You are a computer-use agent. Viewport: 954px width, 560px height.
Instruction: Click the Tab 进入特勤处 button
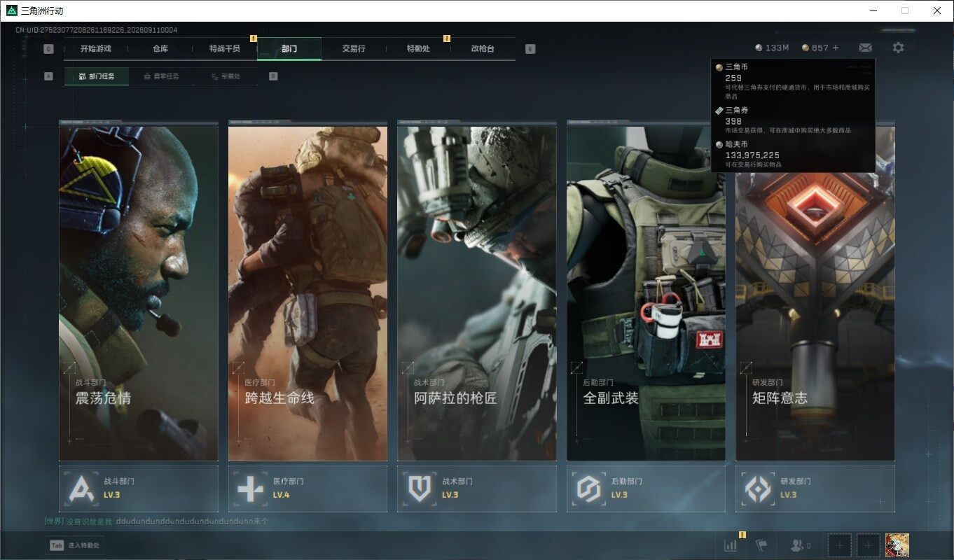click(x=75, y=545)
